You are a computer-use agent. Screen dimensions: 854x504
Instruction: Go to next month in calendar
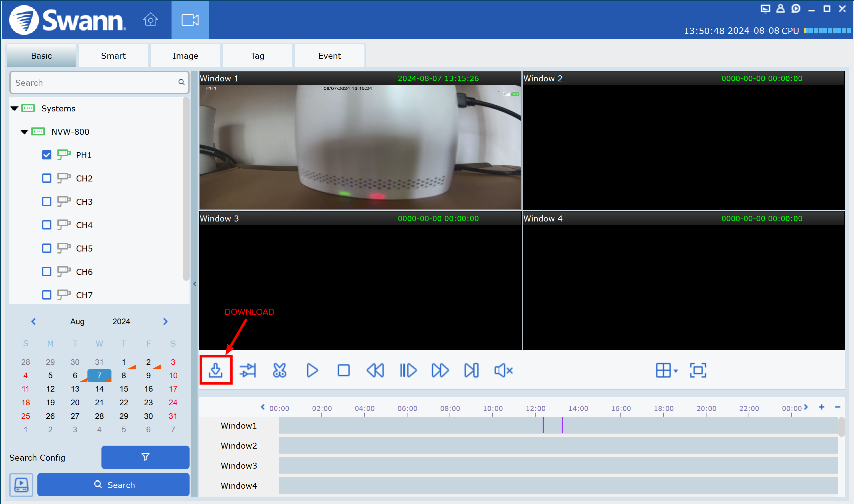(166, 321)
